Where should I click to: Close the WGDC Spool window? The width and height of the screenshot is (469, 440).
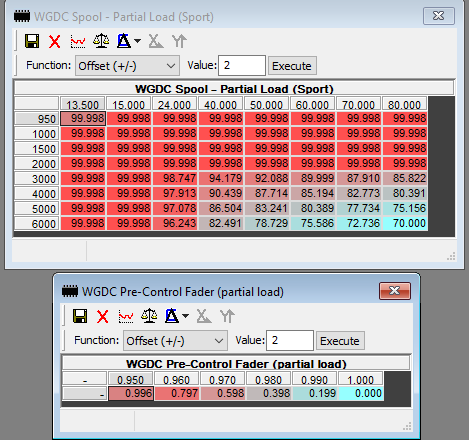439,16
